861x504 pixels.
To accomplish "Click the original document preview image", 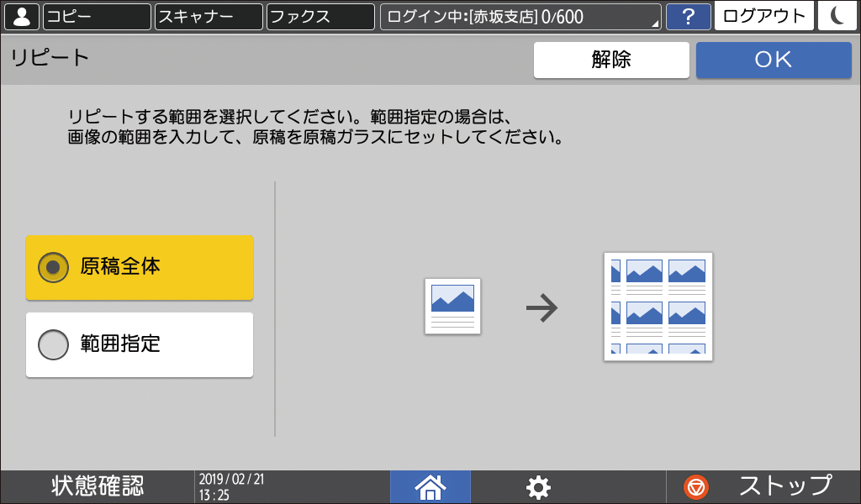I will click(x=452, y=307).
